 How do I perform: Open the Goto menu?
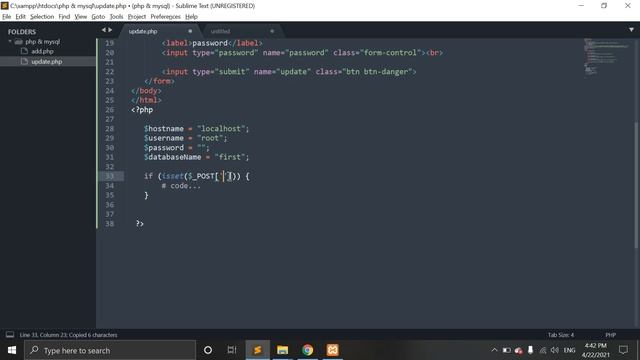coord(98,17)
